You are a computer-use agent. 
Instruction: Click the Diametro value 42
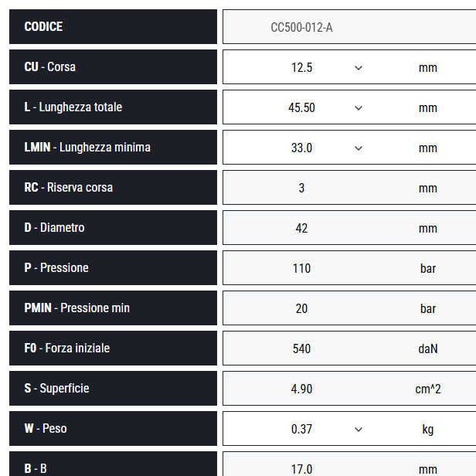click(301, 228)
